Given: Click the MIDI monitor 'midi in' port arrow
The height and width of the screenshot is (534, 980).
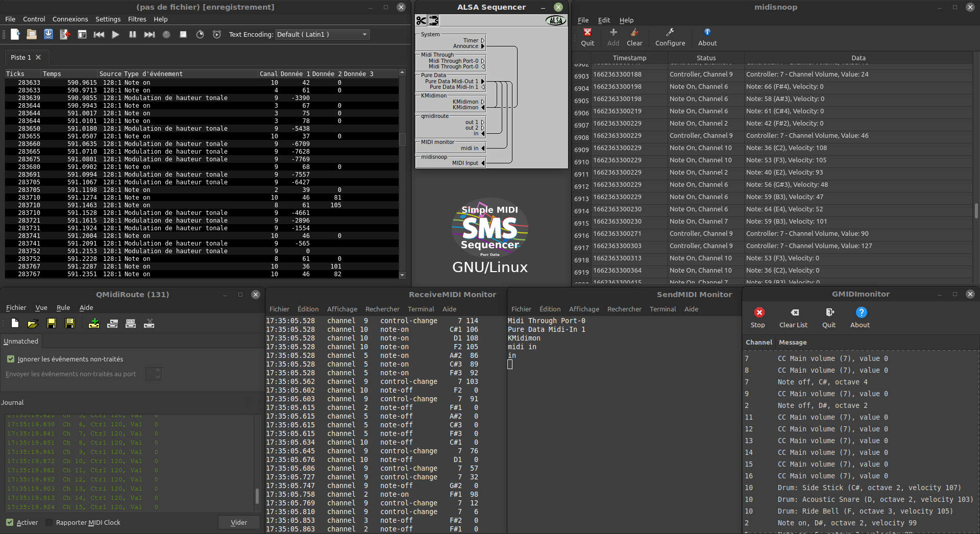Looking at the screenshot, I should pyautogui.click(x=483, y=148).
